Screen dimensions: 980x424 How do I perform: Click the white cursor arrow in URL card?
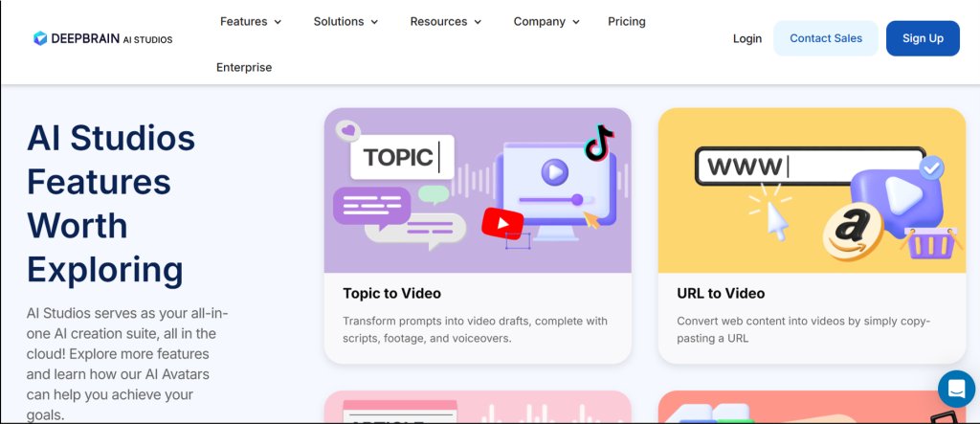[777, 223]
